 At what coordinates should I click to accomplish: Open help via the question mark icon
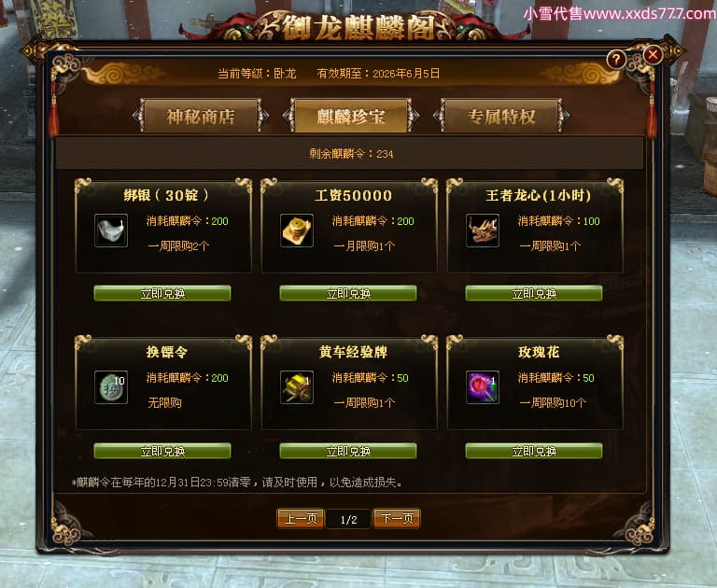point(616,60)
